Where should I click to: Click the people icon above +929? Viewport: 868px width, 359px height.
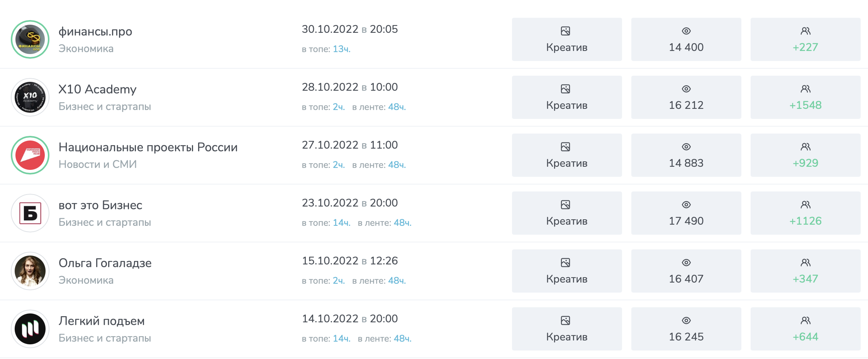click(805, 147)
